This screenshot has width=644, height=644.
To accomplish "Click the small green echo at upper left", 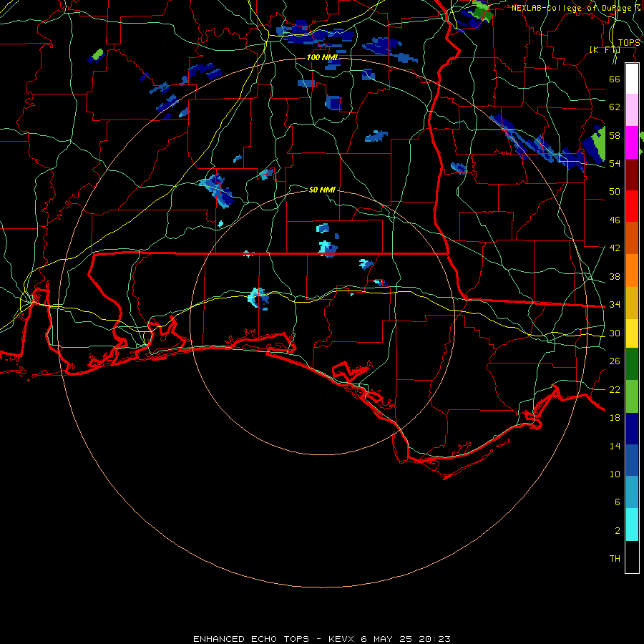I will [x=97, y=54].
